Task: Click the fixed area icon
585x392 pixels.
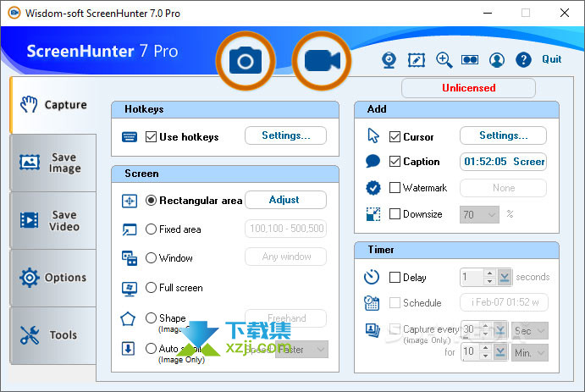Action: click(x=130, y=229)
